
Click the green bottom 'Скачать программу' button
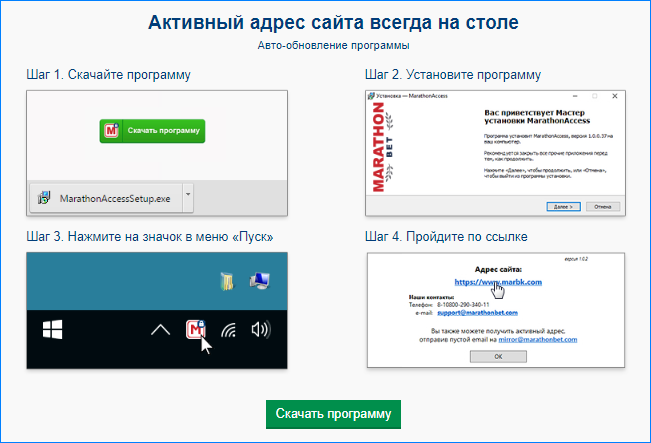pyautogui.click(x=333, y=414)
